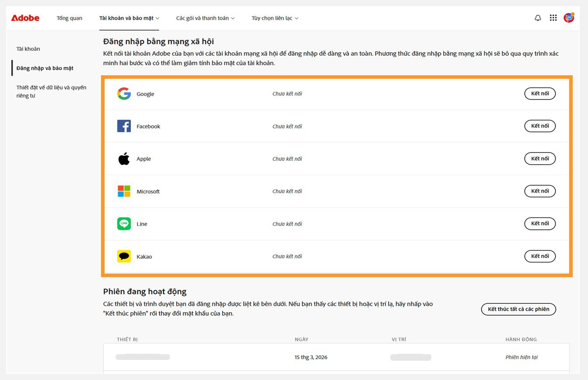The image size is (588, 380).
Task: Expand the Tài khoản và bảo mật menu
Action: (x=129, y=18)
